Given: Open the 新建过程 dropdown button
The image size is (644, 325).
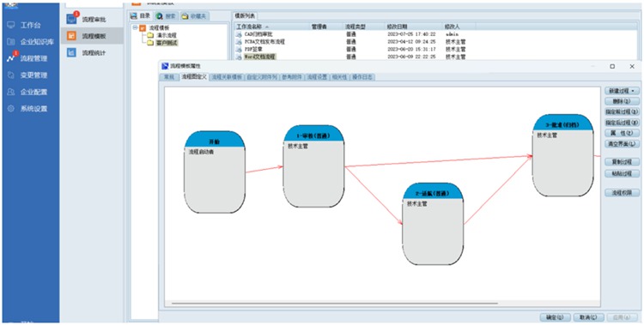Looking at the screenshot, I should click(623, 91).
